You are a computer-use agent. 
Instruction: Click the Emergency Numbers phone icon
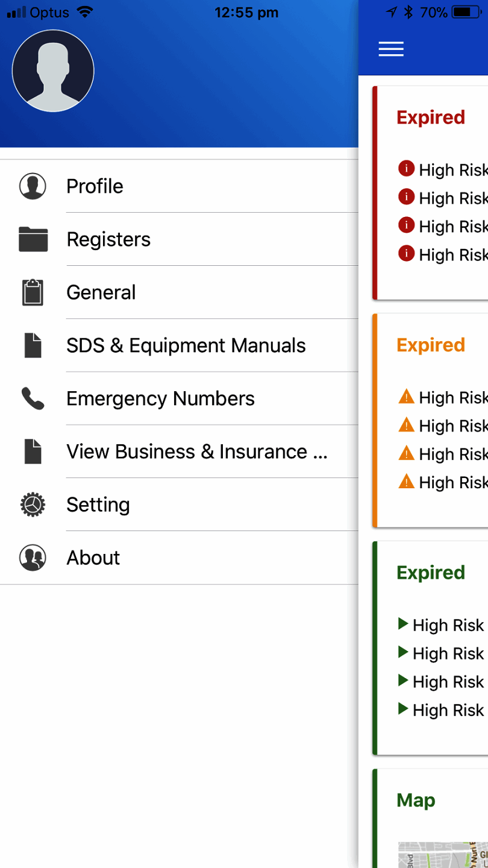tap(33, 398)
